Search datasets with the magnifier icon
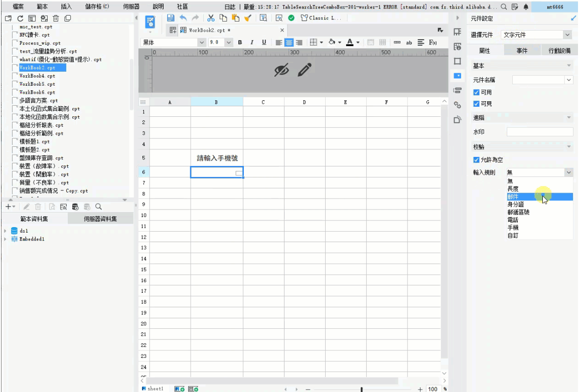Screen dimensions: 580x392 coord(98,207)
